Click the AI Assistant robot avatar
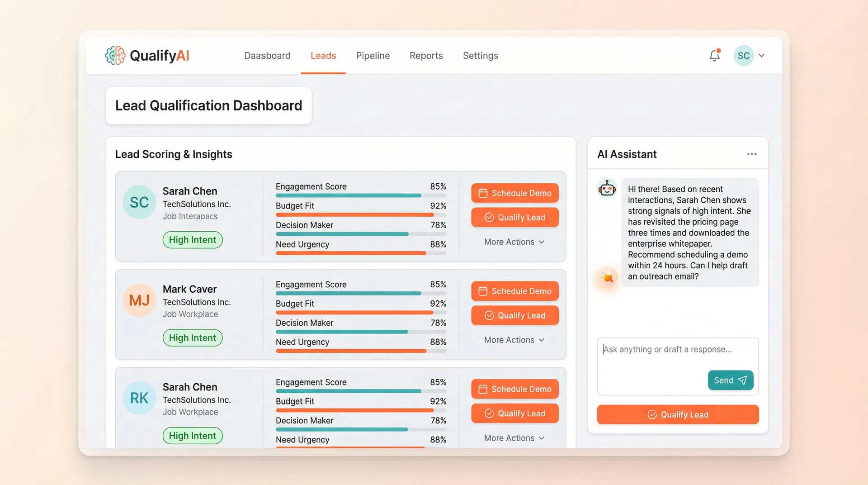868x485 pixels. tap(607, 189)
